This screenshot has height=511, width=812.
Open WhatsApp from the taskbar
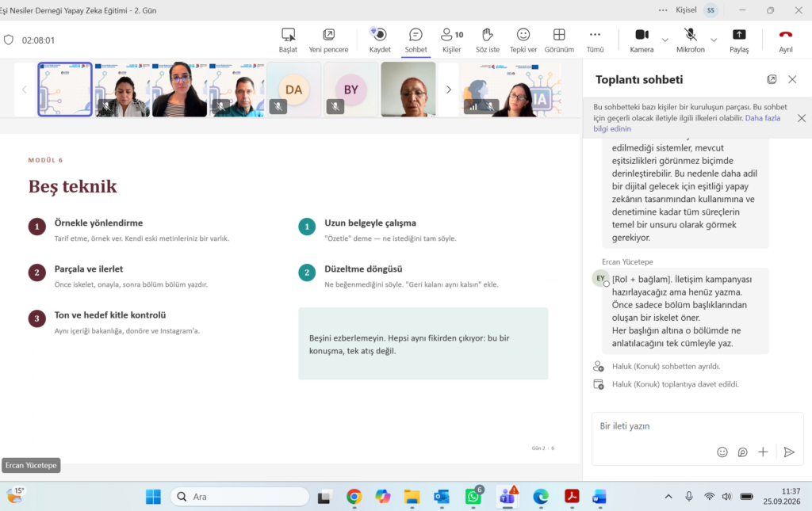[473, 497]
